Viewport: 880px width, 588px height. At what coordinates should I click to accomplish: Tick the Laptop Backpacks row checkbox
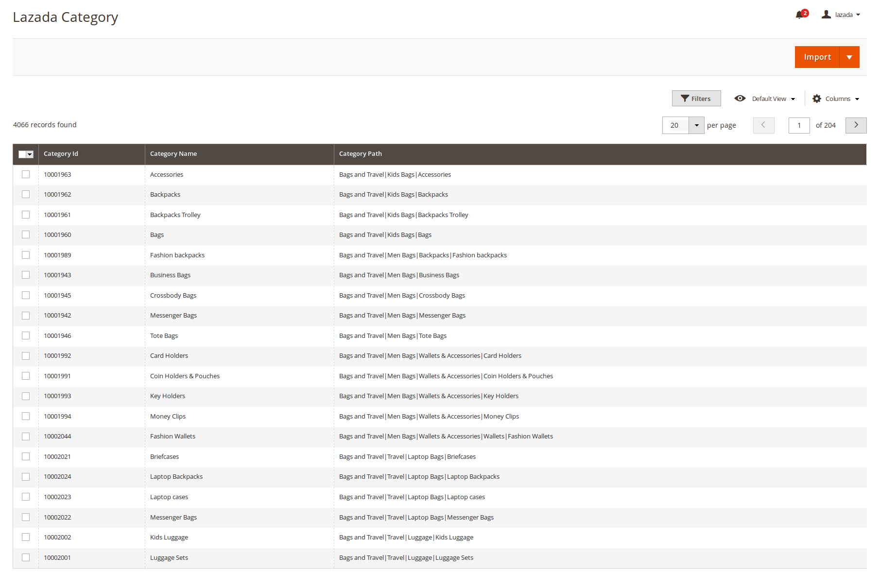tap(26, 477)
